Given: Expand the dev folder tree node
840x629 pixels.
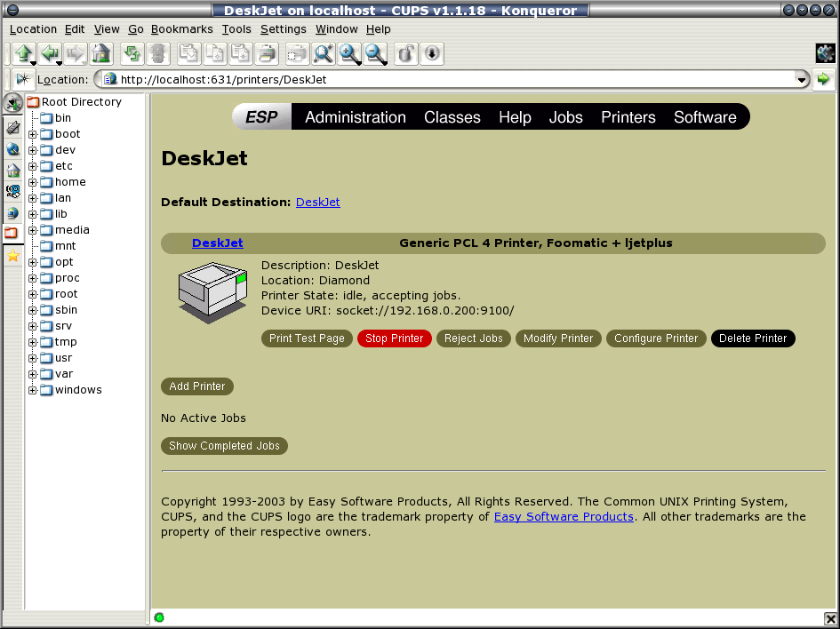Looking at the screenshot, I should click(32, 150).
